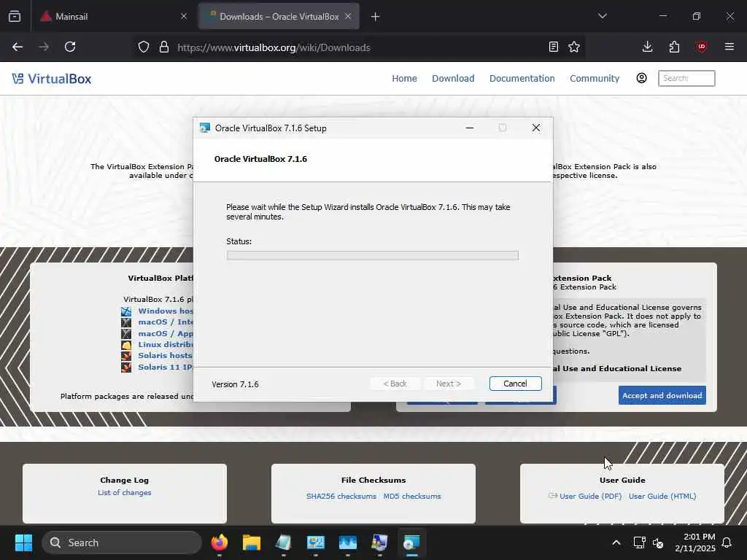Click the Linux distributions link
Screen dimensions: 747x560
click(166, 345)
